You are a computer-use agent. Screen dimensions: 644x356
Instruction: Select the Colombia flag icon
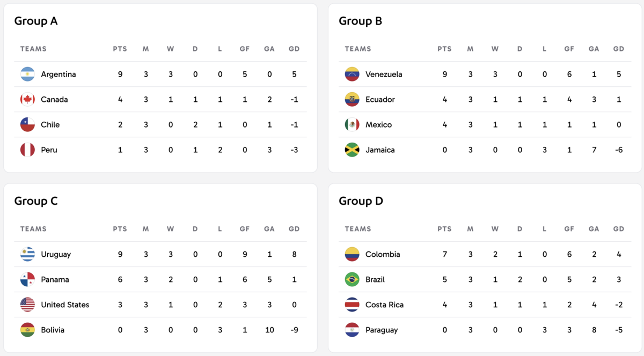coord(352,254)
